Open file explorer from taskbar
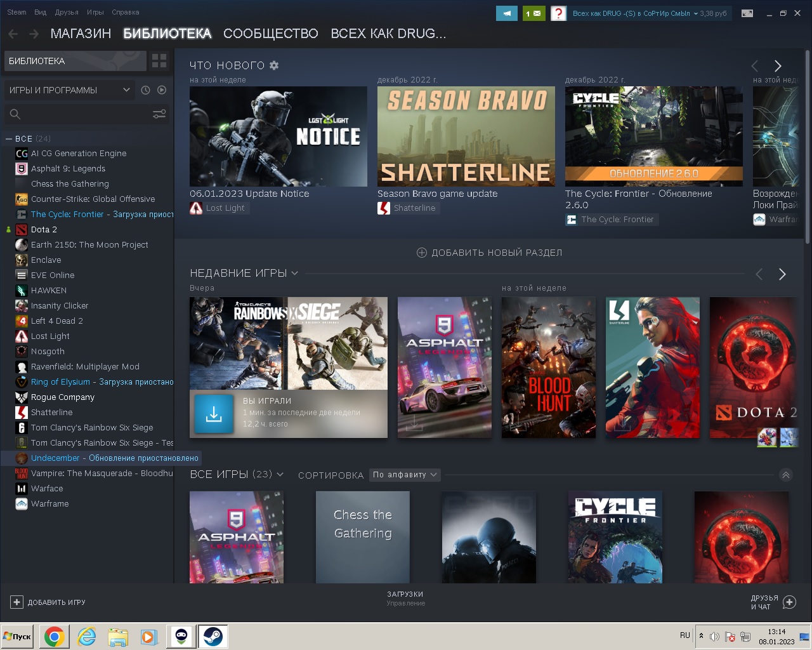This screenshot has width=812, height=650. pyautogui.click(x=118, y=636)
